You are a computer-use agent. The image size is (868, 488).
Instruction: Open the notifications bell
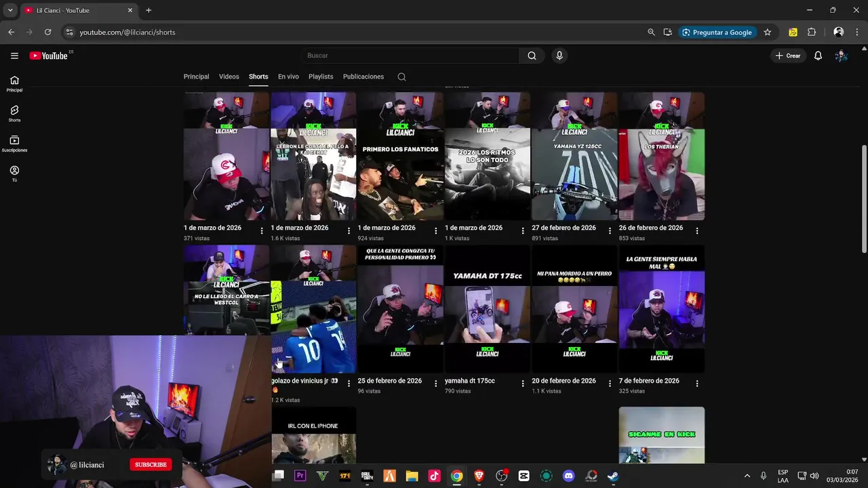click(818, 56)
